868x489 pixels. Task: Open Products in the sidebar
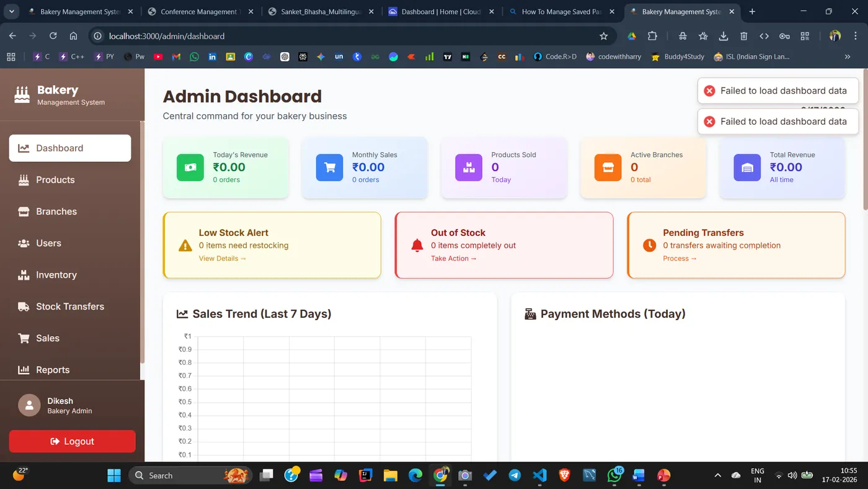[70, 180]
